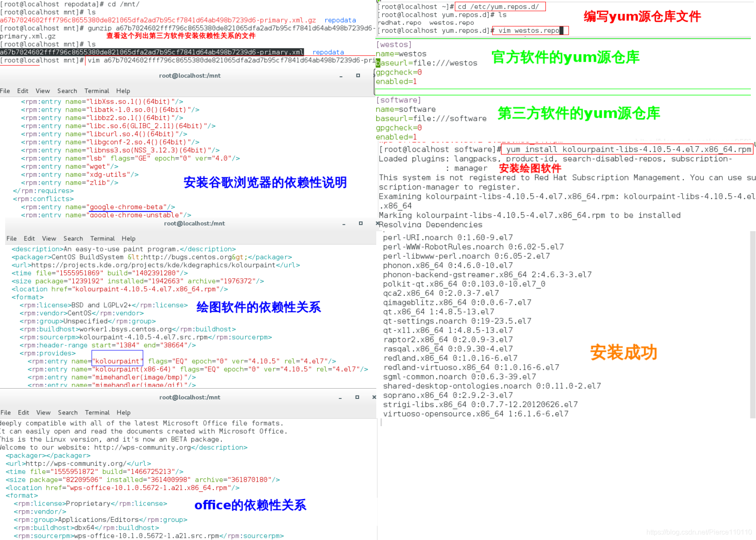
Task: Click the 'vim westos.repo' command
Action: (x=529, y=31)
